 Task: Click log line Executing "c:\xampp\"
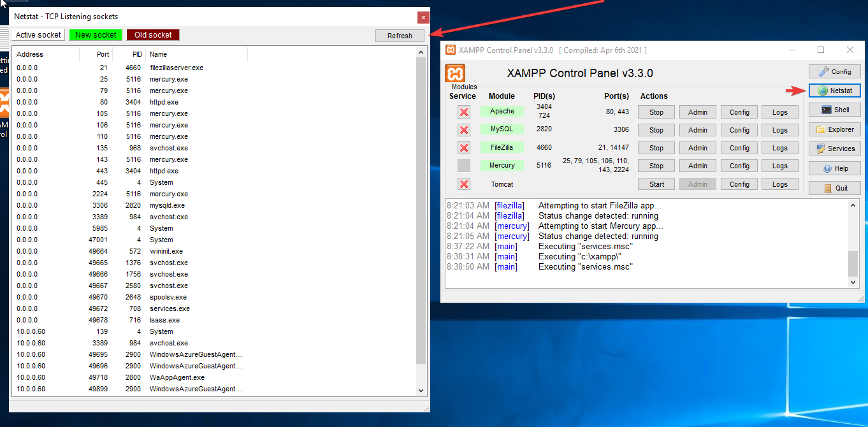point(580,256)
